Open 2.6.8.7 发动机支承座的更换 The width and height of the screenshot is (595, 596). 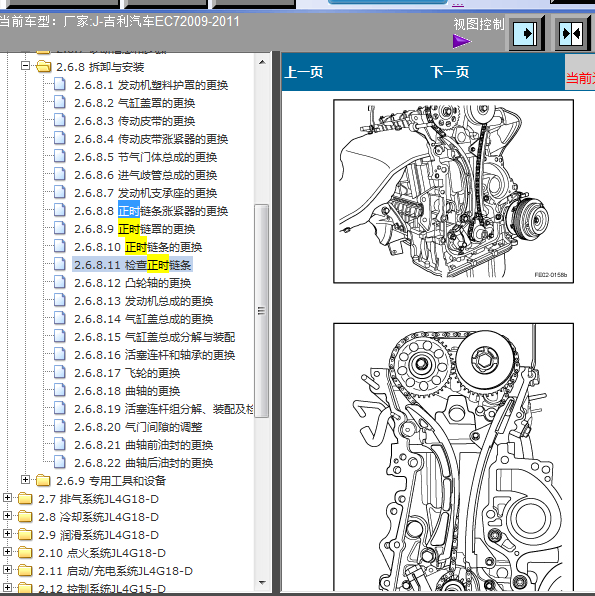145,193
